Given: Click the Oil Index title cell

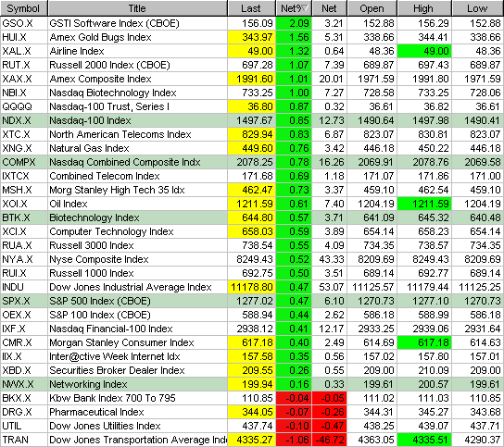Looking at the screenshot, I should [137, 204].
